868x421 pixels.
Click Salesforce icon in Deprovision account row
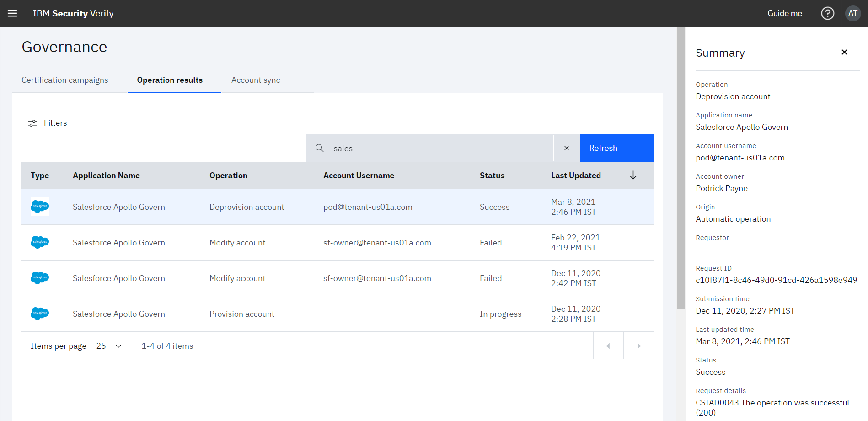coord(40,207)
